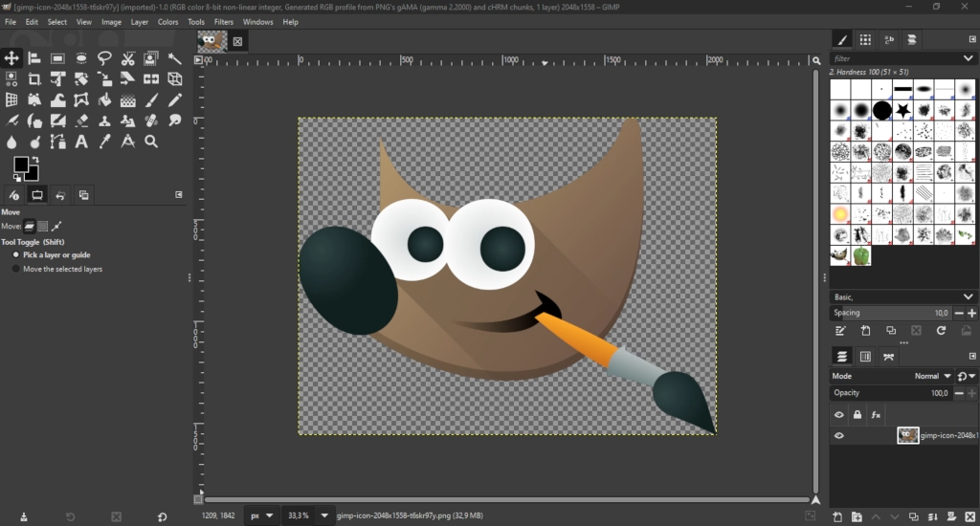The width and height of the screenshot is (980, 526).
Task: Switch to the Undo History tab
Action: coord(60,195)
